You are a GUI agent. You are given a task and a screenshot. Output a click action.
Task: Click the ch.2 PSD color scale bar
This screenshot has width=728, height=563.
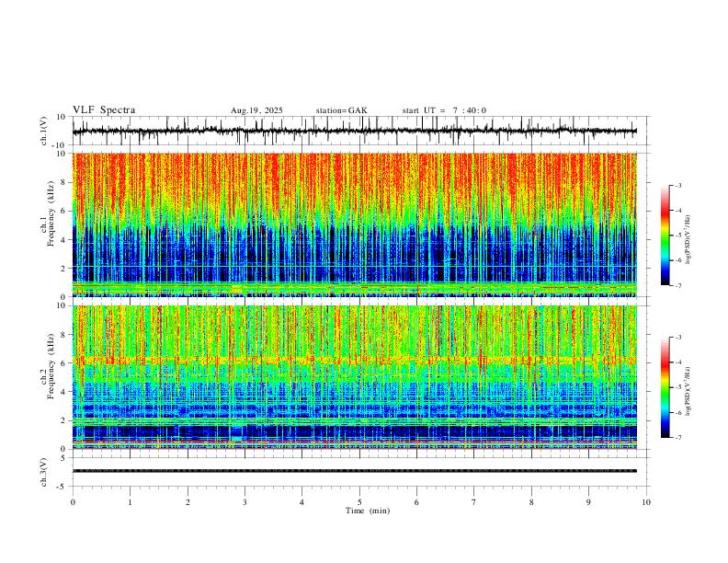pyautogui.click(x=665, y=387)
